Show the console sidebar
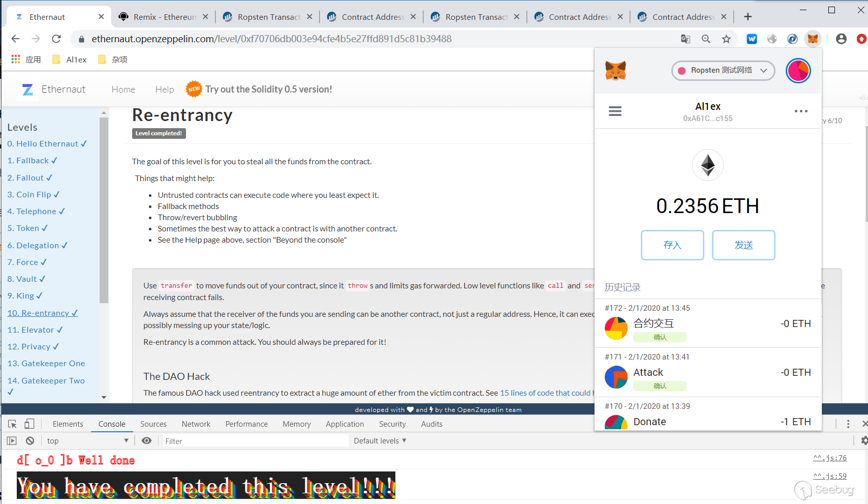The width and height of the screenshot is (868, 504). click(12, 440)
